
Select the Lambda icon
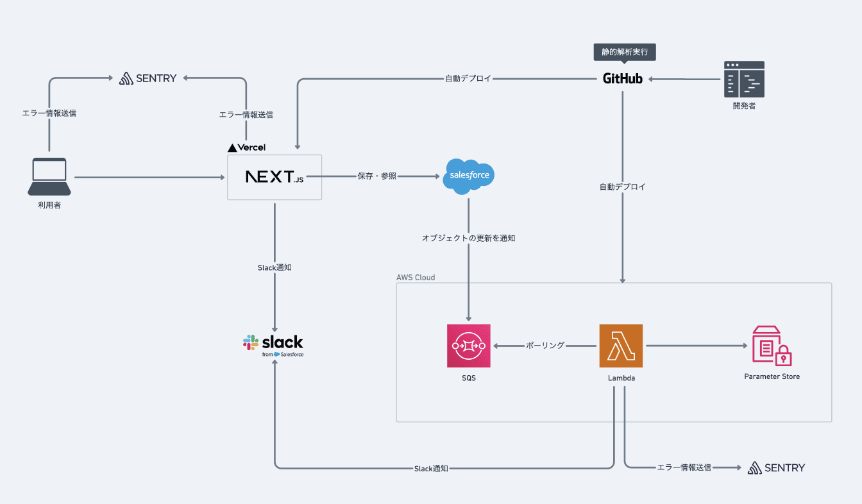[621, 346]
